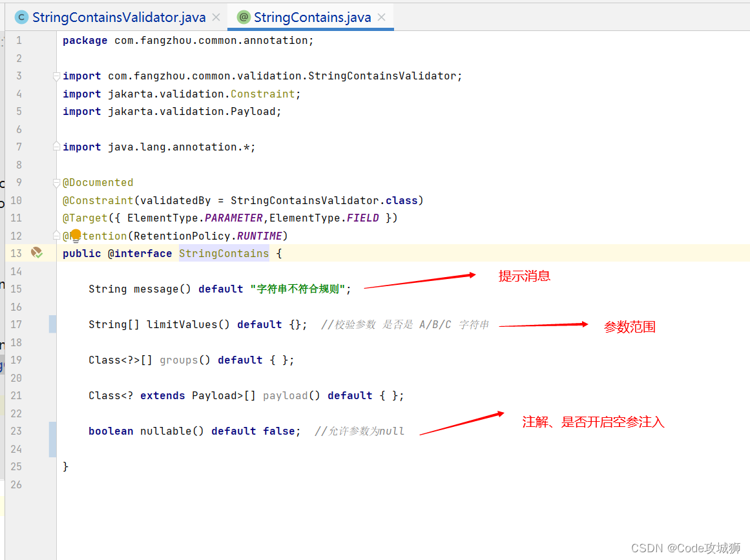
Task: Click the Constraint import name on line 4
Action: (x=262, y=94)
